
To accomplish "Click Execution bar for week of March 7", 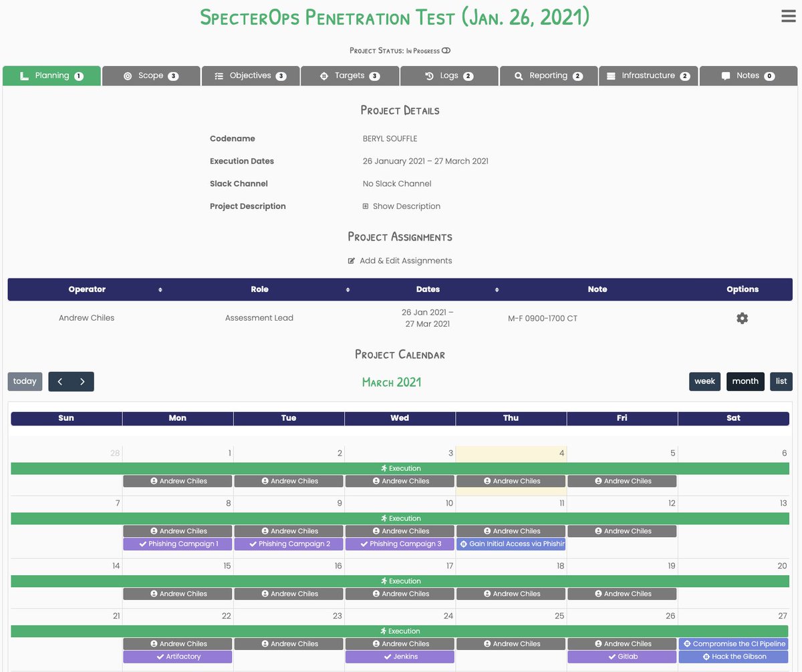I will (400, 518).
